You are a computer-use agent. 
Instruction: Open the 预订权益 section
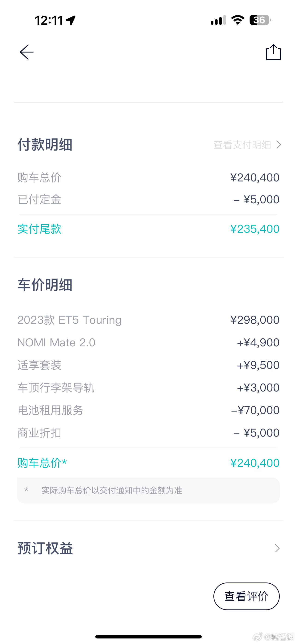[x=148, y=548]
